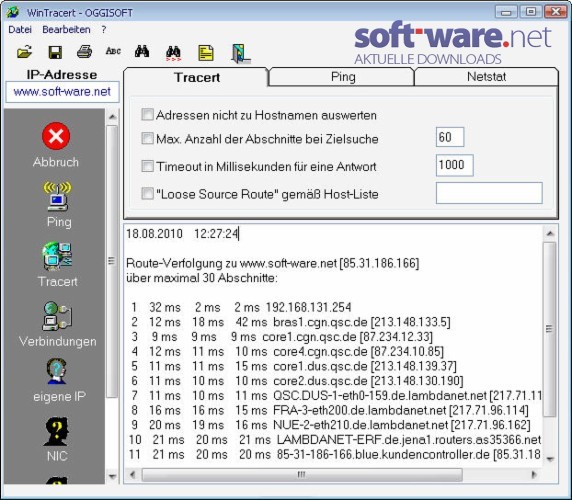The height and width of the screenshot is (500, 572).
Task: Check 'Timeout in Millisekunden' option
Action: pyautogui.click(x=147, y=166)
